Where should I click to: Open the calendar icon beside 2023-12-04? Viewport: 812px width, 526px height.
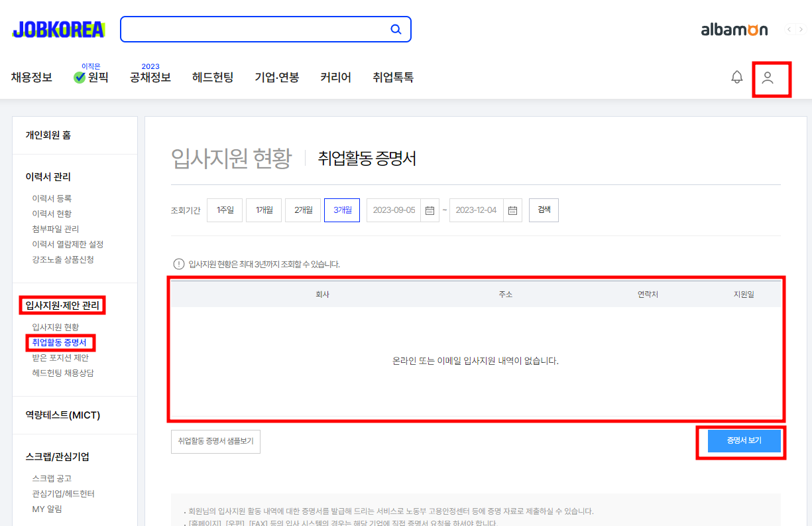point(512,210)
